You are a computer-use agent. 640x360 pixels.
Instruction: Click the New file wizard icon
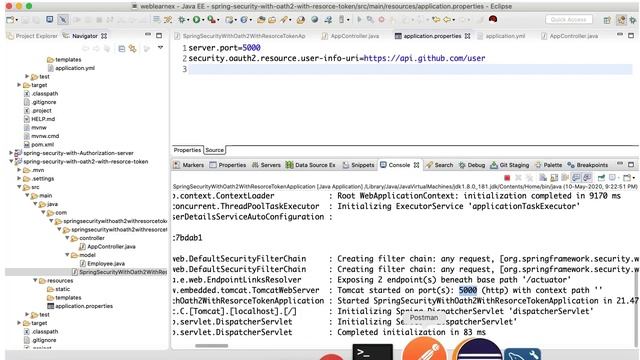pos(10,20)
